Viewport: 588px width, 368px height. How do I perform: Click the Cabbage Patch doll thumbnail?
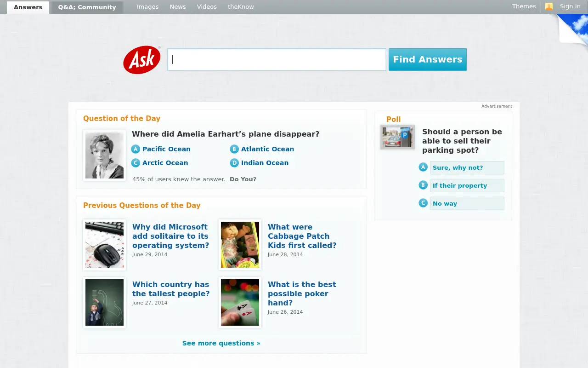[240, 245]
